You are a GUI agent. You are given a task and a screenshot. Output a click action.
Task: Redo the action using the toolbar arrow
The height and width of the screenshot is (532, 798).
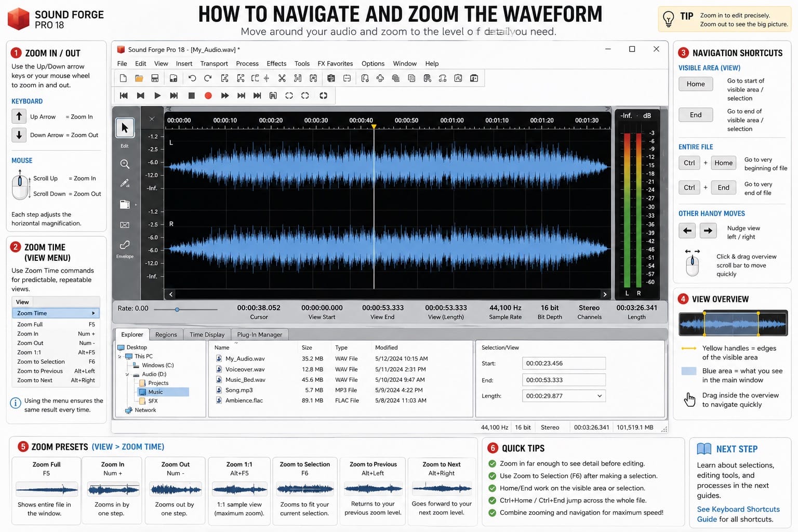(x=208, y=78)
